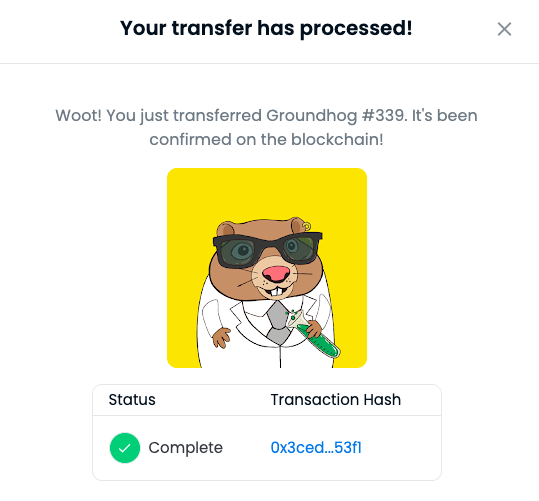
Task: Close the transfer processed dialog
Action: pos(504,29)
